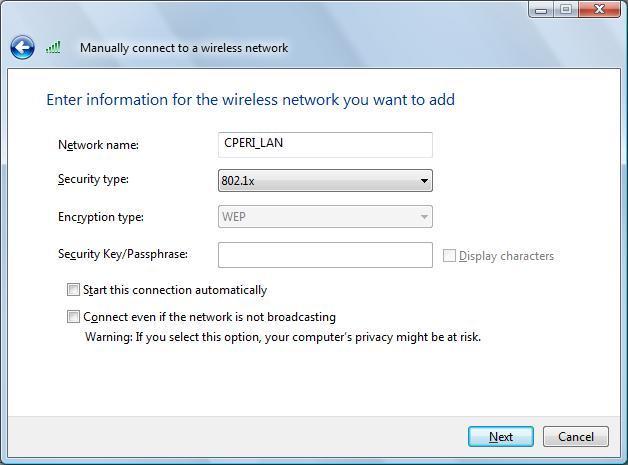The height and width of the screenshot is (465, 628).
Task: Enable Start this connection automatically
Action: click(73, 290)
